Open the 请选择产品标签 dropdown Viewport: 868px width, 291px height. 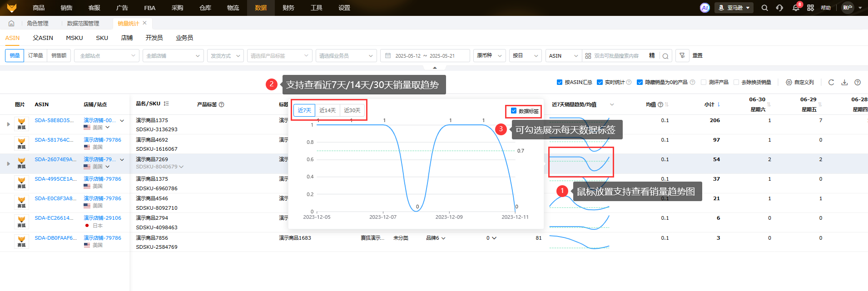point(280,56)
